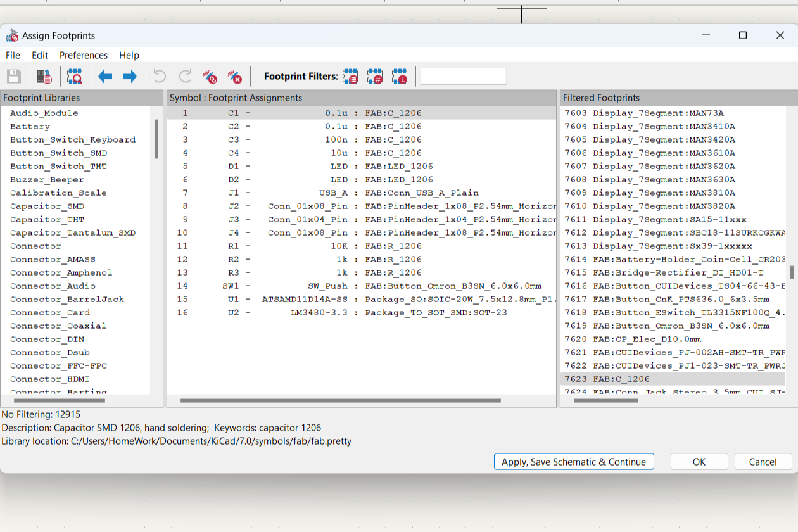This screenshot has height=532, width=798.
Task: Select Capacitor_Tantalum_SMD library
Action: [x=73, y=232]
